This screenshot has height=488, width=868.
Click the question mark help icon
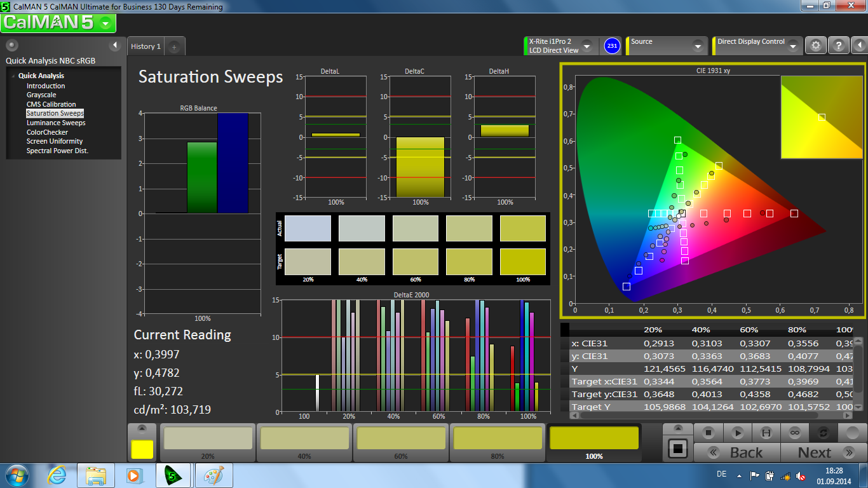click(x=839, y=46)
